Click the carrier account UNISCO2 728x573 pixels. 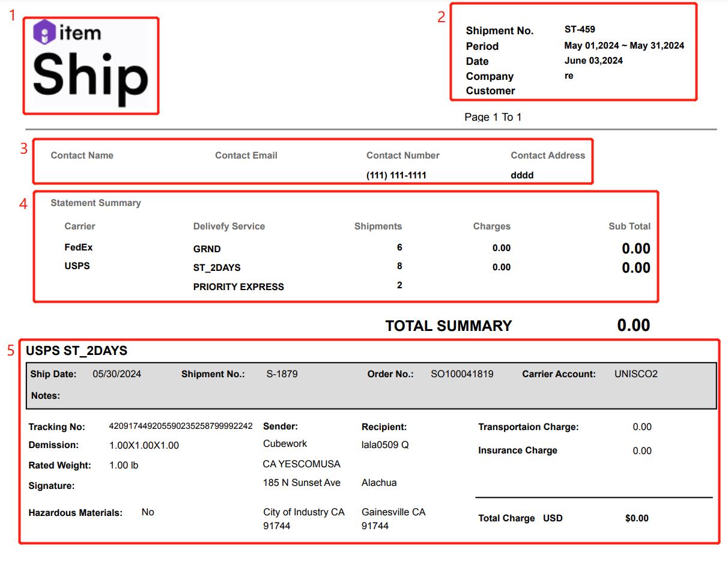[x=635, y=374]
